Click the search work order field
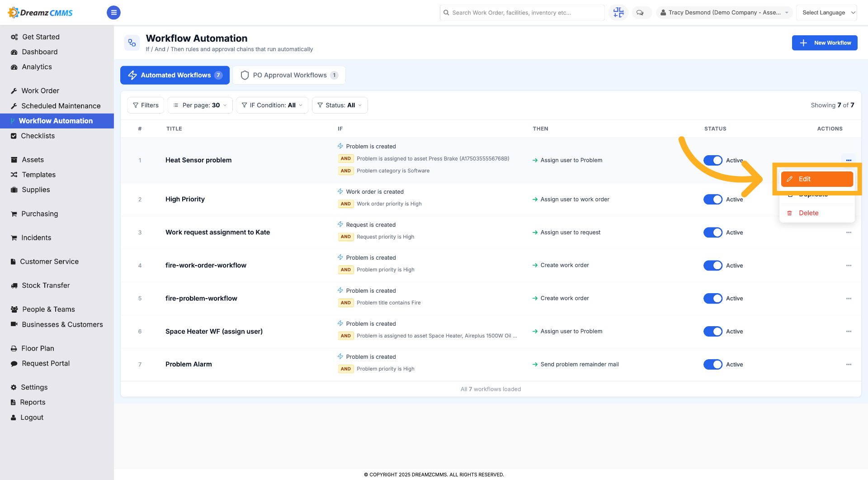 [x=522, y=13]
